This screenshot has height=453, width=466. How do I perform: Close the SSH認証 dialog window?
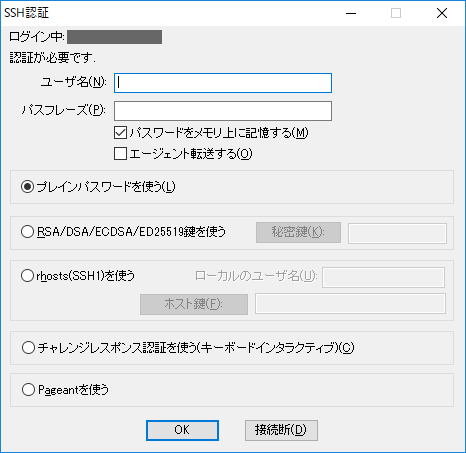(442, 13)
